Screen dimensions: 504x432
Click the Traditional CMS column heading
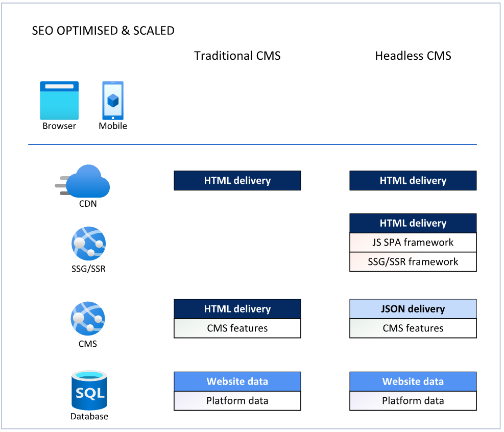237,56
